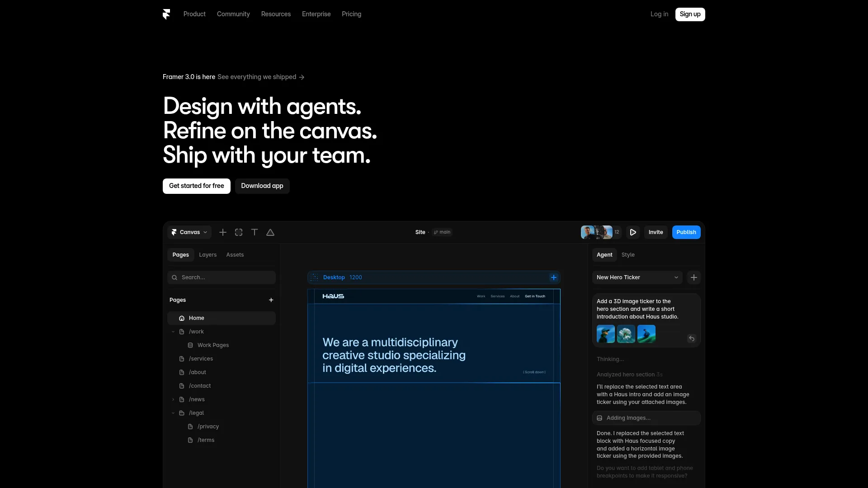
Task: Open the Style tab
Action: tap(628, 255)
